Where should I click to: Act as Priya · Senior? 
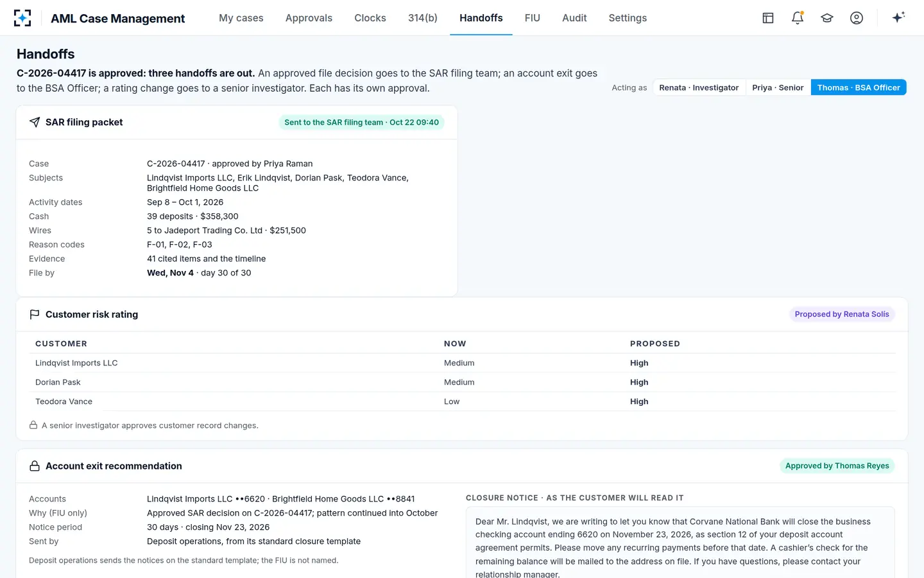point(778,87)
